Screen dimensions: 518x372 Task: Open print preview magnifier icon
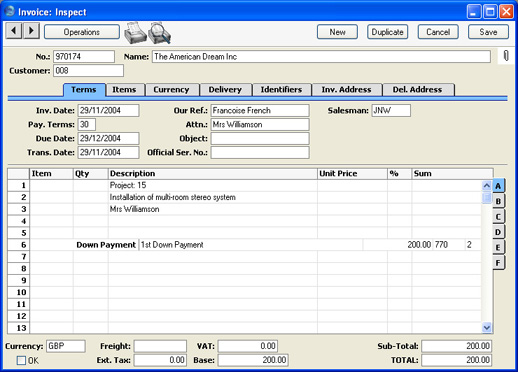pyautogui.click(x=160, y=33)
